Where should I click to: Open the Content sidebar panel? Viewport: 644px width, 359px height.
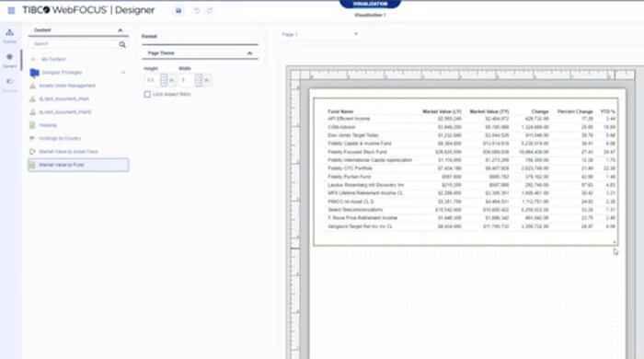tap(9, 60)
